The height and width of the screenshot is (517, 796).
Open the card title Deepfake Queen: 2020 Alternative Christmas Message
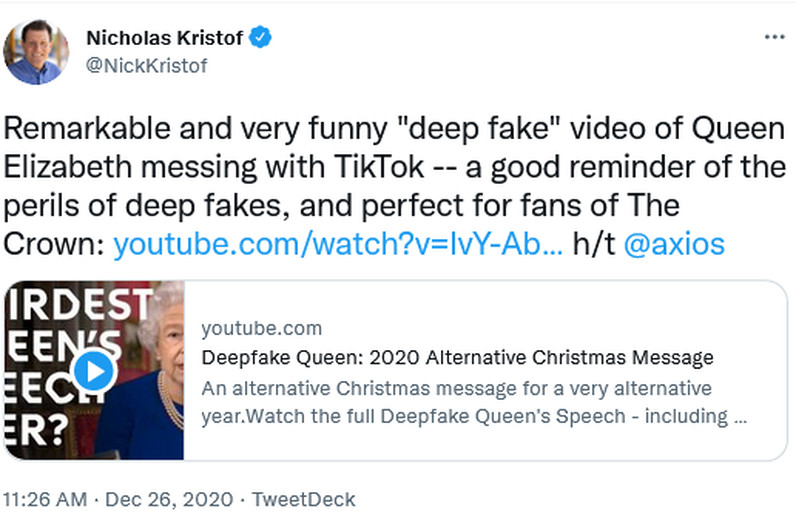(x=457, y=357)
